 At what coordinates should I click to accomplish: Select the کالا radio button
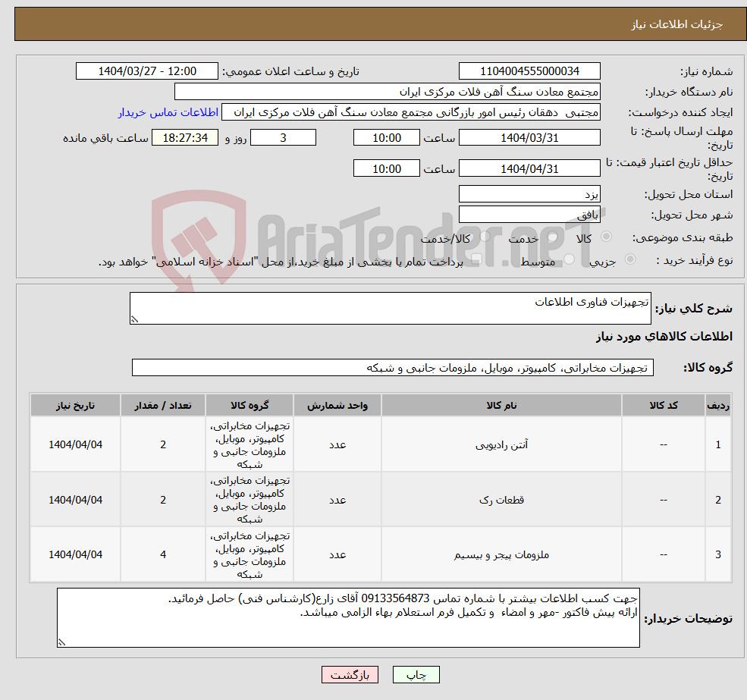(607, 237)
